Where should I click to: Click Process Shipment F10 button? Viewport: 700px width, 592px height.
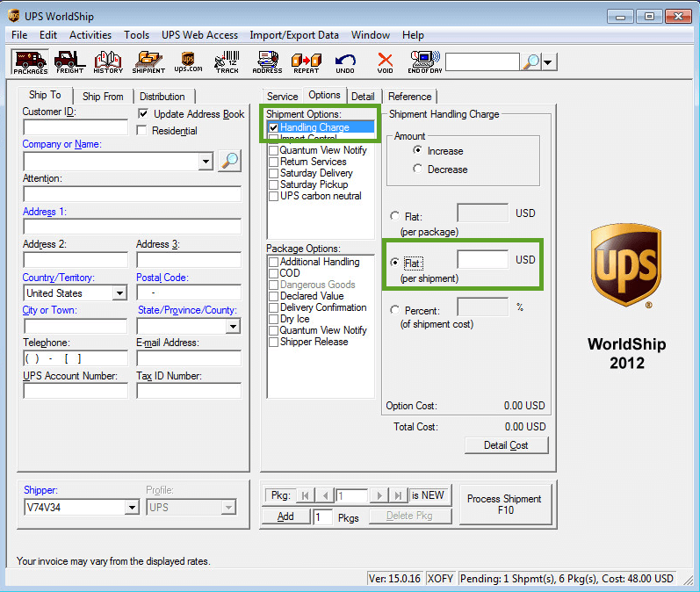click(x=505, y=504)
